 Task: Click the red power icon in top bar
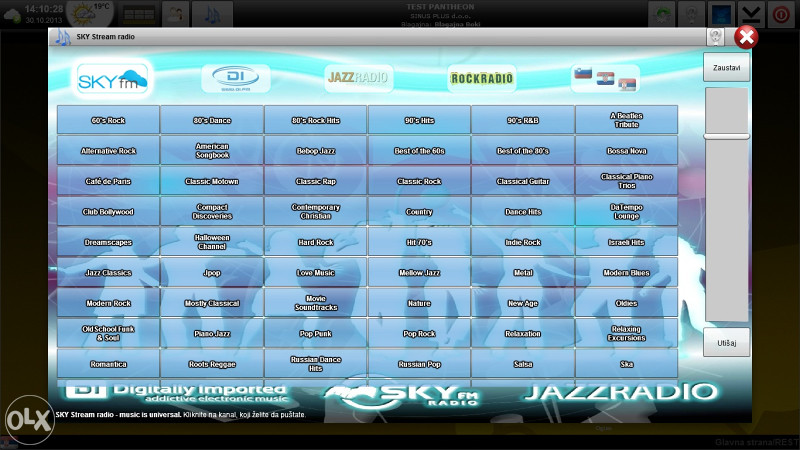coord(781,14)
